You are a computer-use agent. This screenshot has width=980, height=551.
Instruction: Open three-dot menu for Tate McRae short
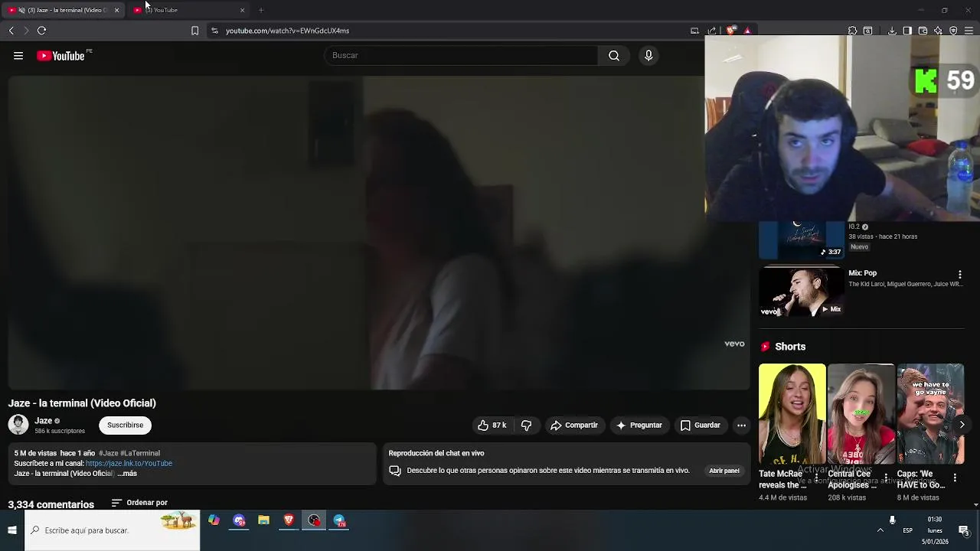(816, 478)
